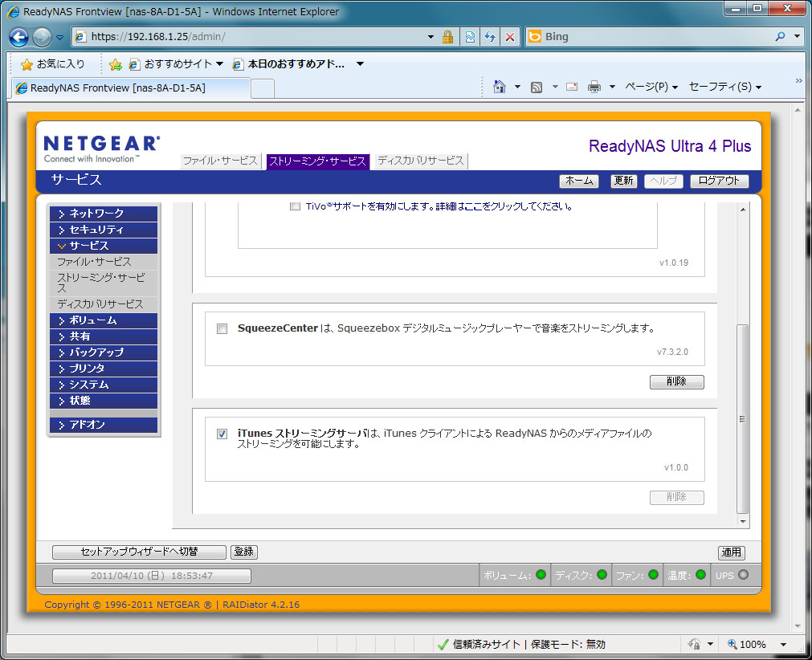Screen dimensions: 812x660
Task: Click the red Stop loading icon
Action: [509, 37]
